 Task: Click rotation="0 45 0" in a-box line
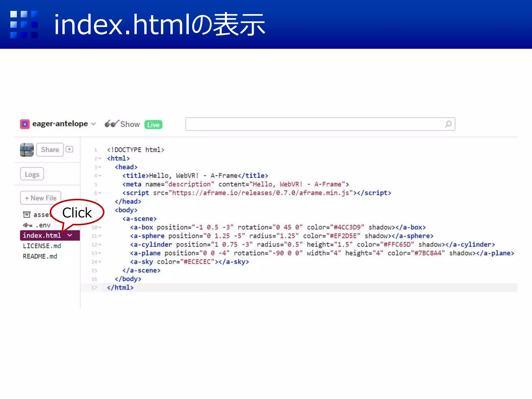270,227
